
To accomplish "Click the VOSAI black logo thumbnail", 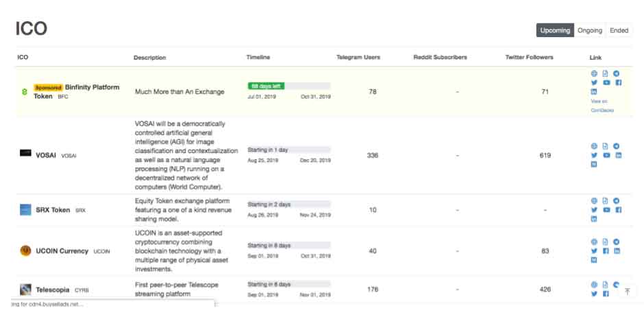I will tap(25, 153).
